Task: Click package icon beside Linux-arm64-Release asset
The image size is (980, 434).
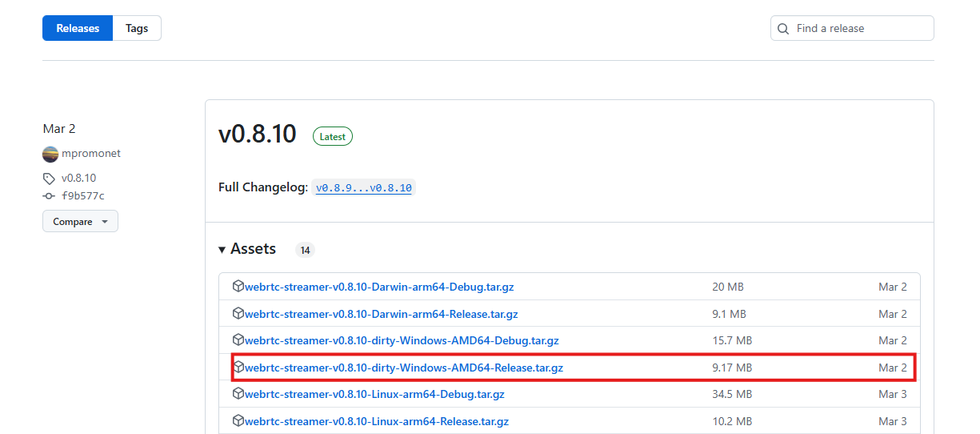Action: tap(238, 421)
